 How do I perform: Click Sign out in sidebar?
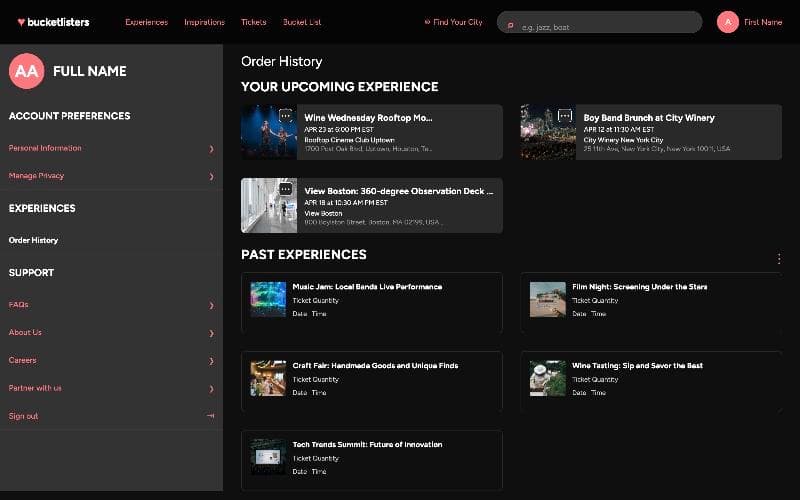tap(23, 416)
